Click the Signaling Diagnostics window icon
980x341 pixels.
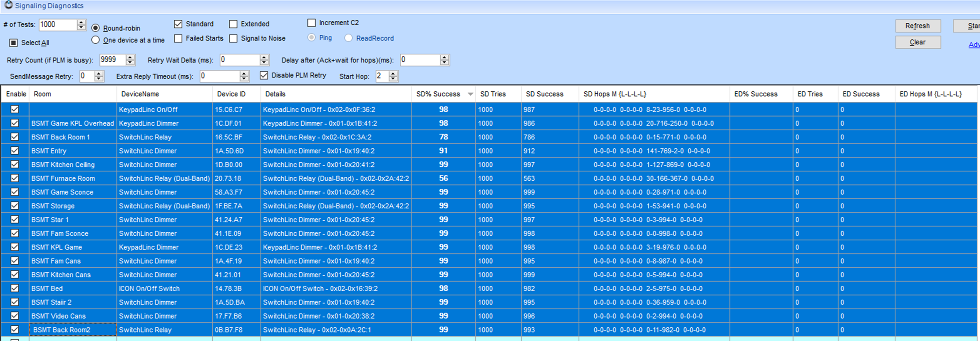coord(8,5)
